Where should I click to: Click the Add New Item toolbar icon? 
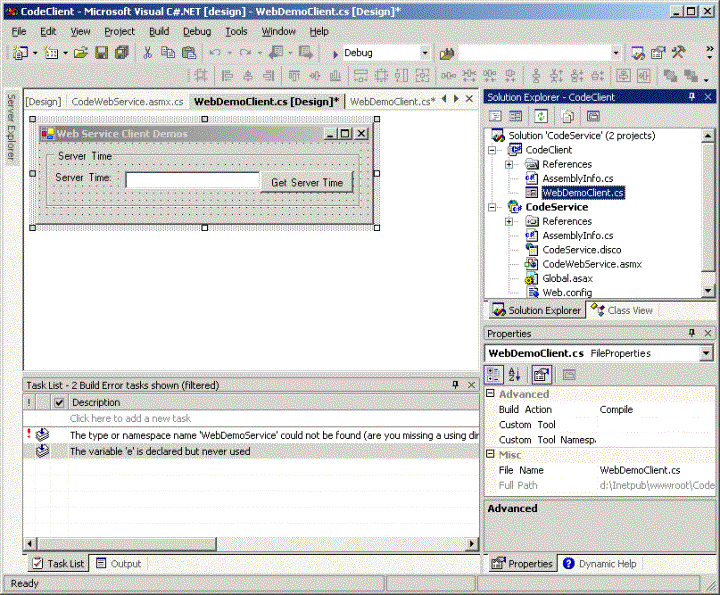pyautogui.click(x=51, y=53)
